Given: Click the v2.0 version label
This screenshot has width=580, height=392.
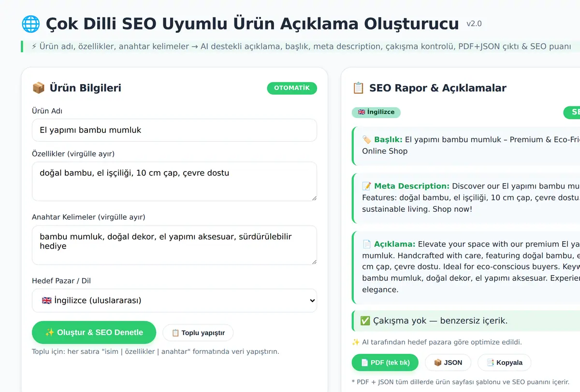Looking at the screenshot, I should click(x=474, y=24).
